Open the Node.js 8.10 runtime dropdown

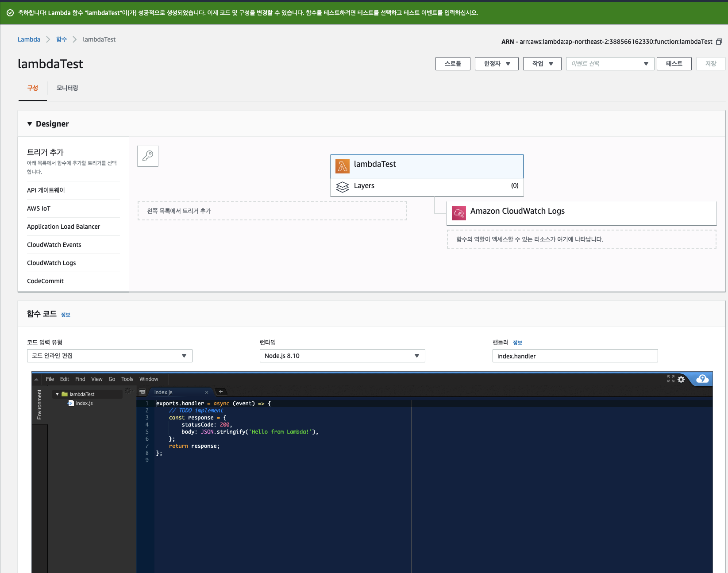pos(342,356)
